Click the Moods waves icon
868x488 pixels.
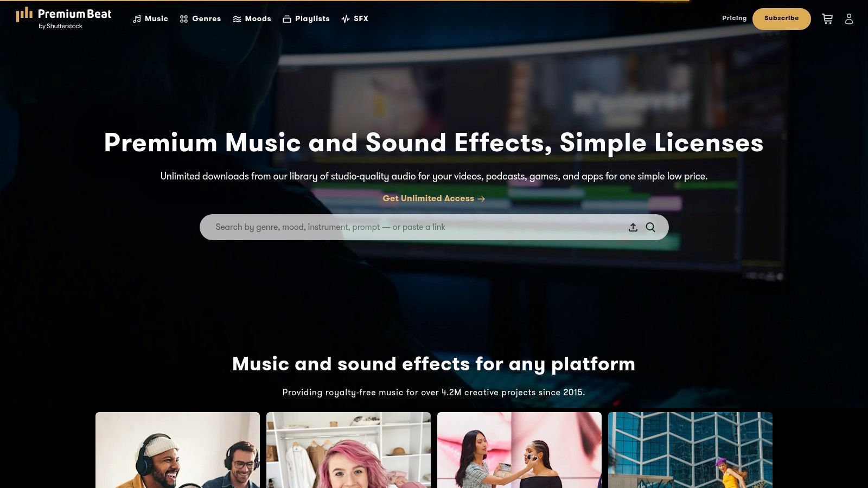(237, 18)
